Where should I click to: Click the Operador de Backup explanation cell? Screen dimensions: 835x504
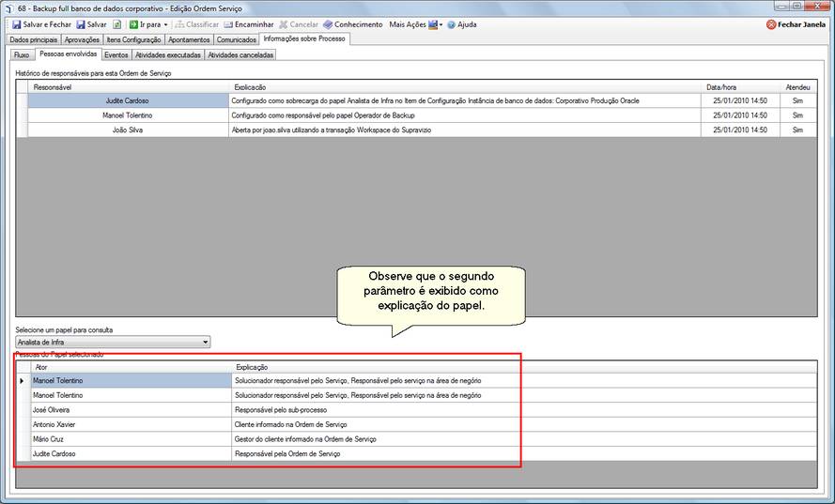(x=465, y=115)
